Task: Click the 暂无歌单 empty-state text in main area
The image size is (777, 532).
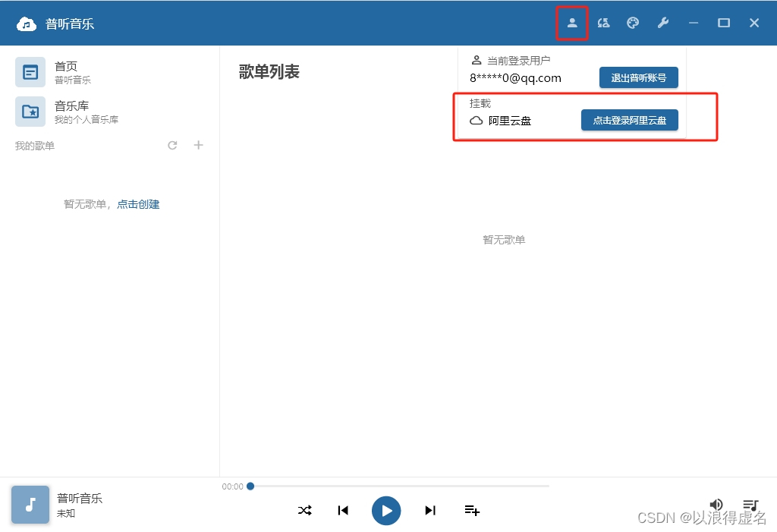Action: click(x=504, y=240)
